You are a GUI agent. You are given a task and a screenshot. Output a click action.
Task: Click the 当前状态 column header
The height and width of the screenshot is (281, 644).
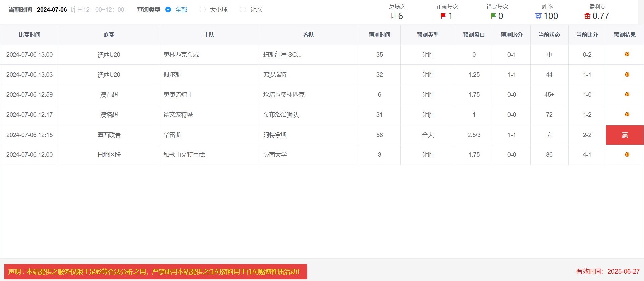click(x=549, y=35)
